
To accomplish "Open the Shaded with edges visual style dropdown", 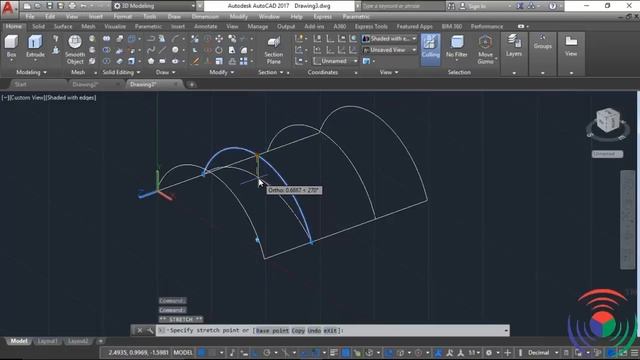I will tap(389, 39).
